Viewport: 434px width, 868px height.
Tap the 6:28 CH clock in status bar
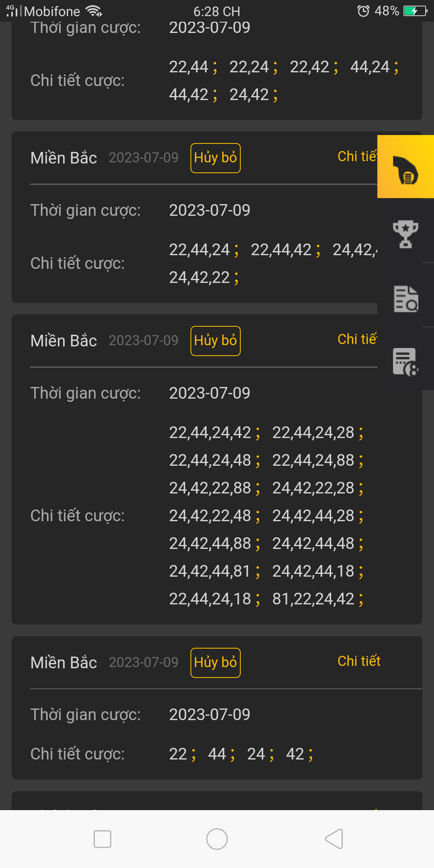pos(217,11)
